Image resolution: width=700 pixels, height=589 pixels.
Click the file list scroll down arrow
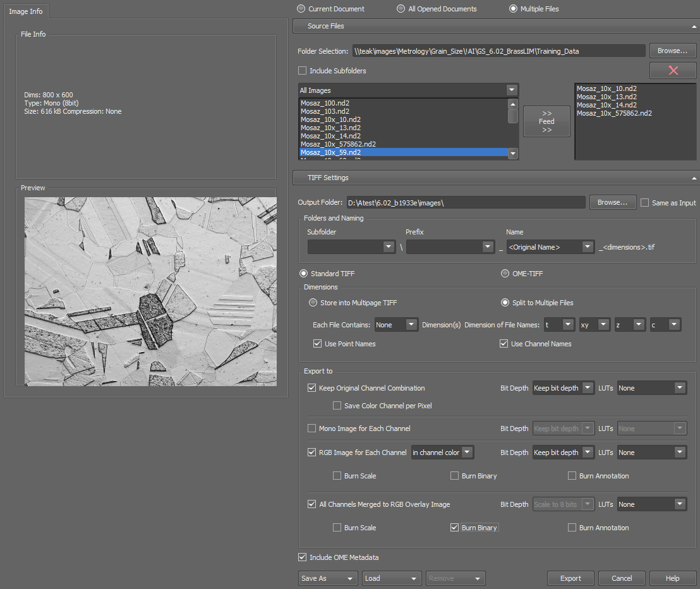[513, 153]
